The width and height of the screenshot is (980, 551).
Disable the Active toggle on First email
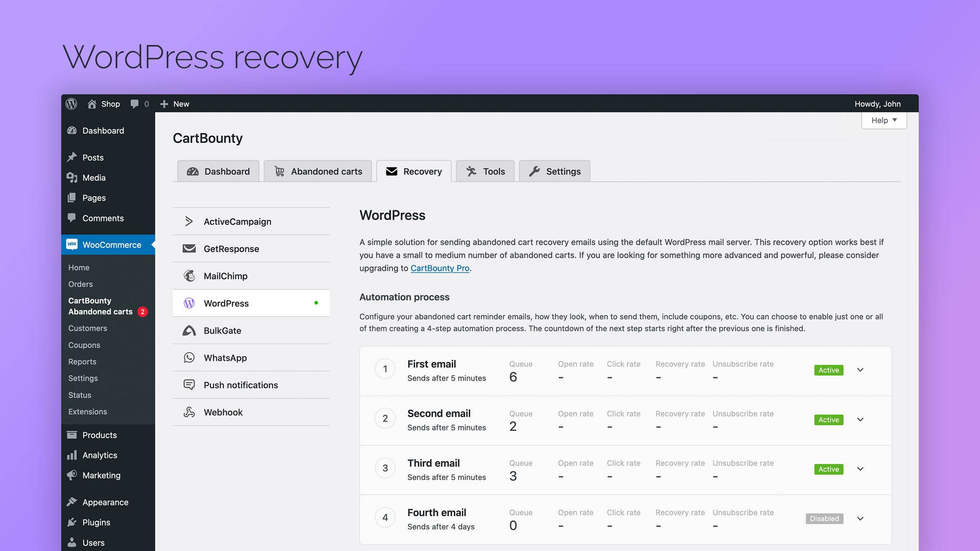click(x=829, y=370)
